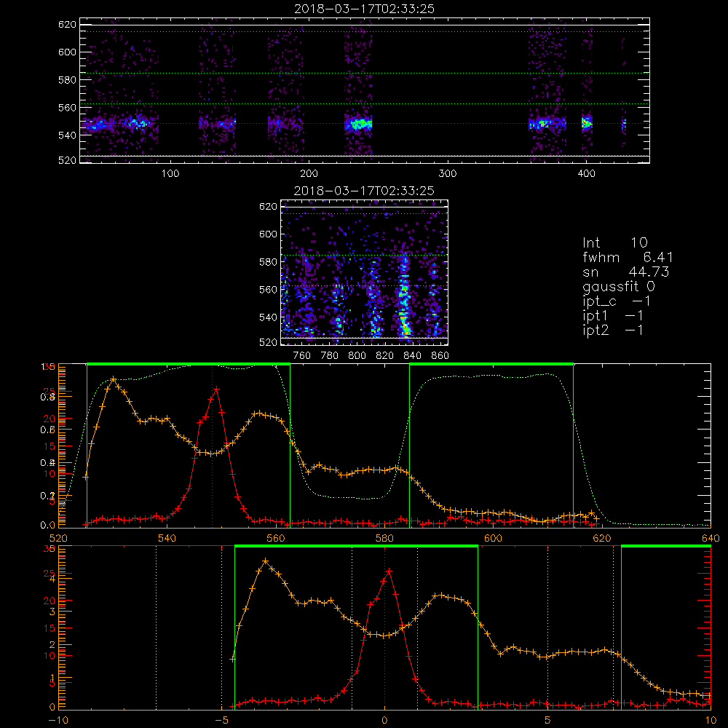Click x-axis label 540 on third plot
728x728 pixels.
click(x=167, y=539)
